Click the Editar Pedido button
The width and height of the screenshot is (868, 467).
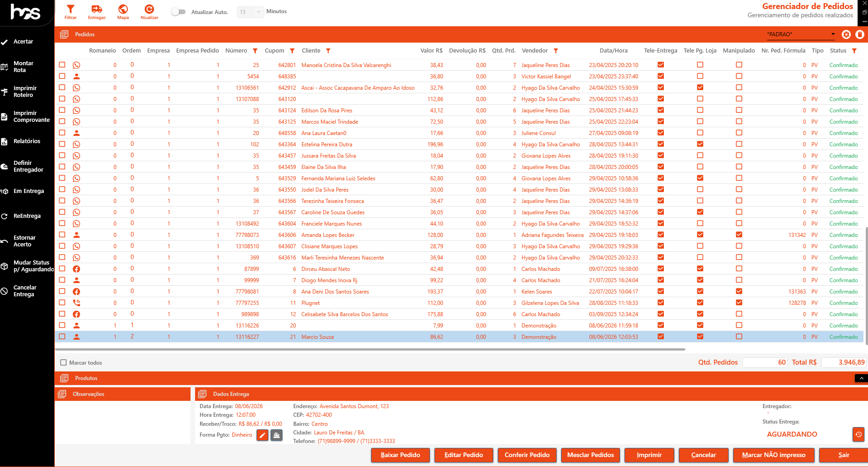(x=464, y=455)
